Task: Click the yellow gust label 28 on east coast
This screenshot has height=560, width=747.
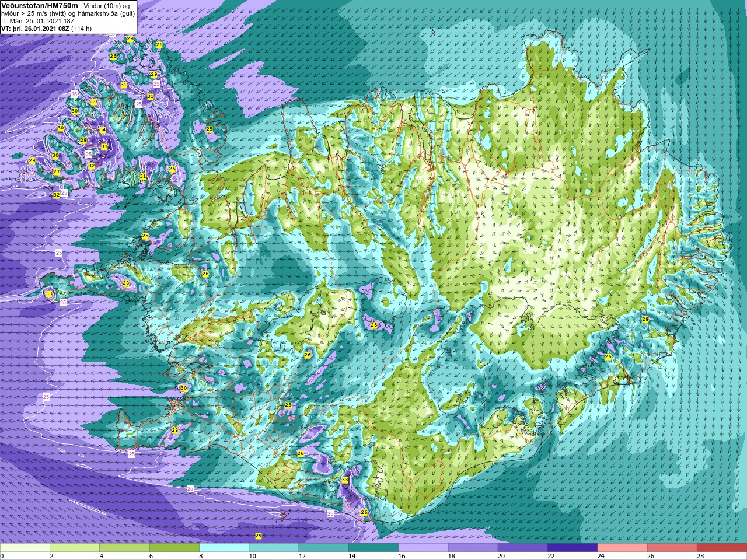Action: 645,320
